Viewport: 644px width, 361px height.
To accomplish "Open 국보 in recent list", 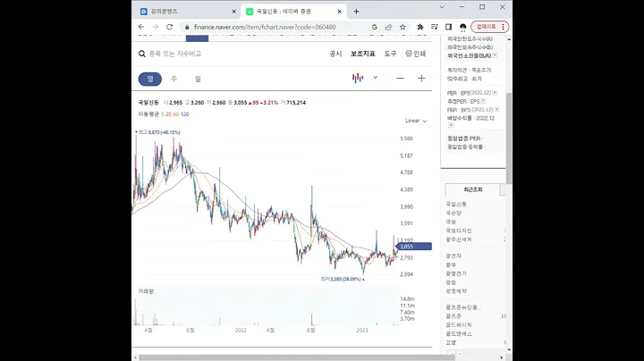I will click(451, 222).
